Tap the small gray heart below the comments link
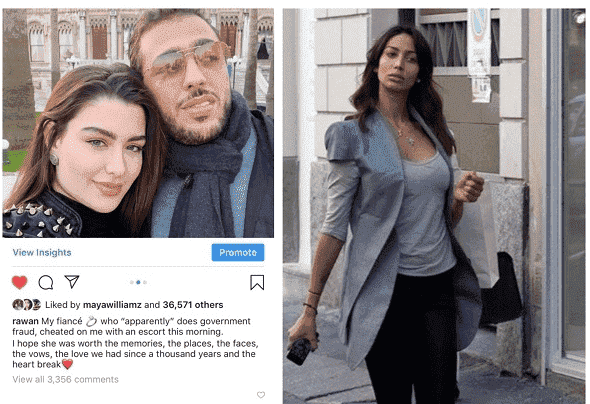 point(261,395)
